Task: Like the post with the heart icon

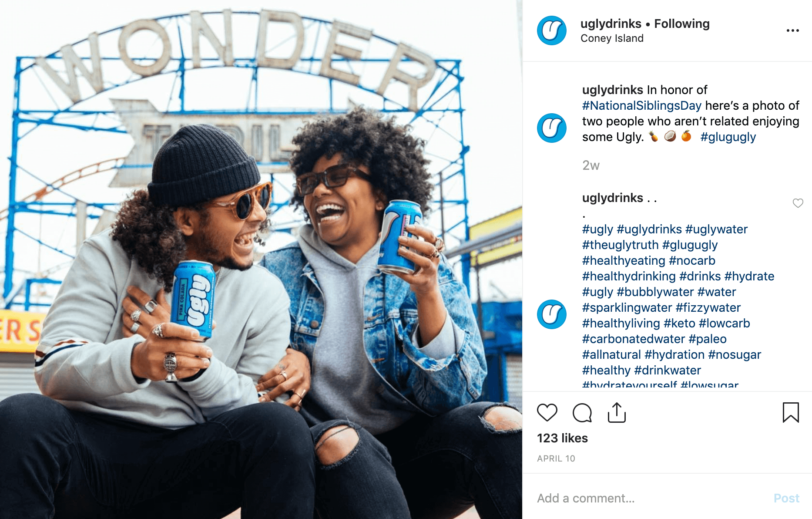Action: 547,412
